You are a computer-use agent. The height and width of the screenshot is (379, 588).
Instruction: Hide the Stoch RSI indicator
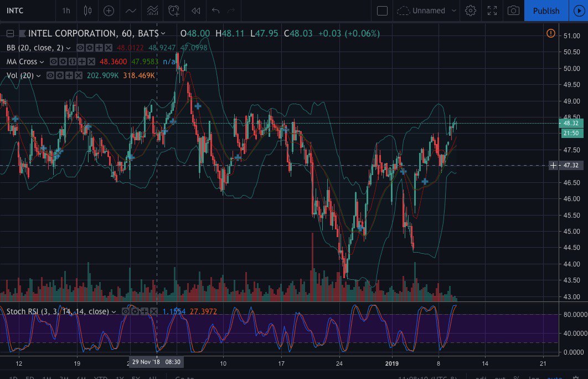(x=126, y=312)
